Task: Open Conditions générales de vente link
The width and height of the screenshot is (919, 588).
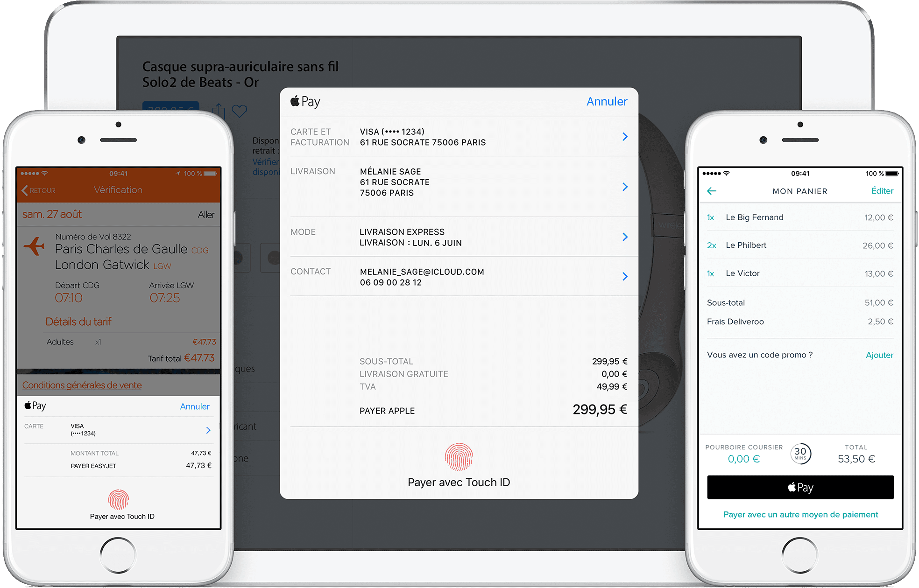Action: 82,385
